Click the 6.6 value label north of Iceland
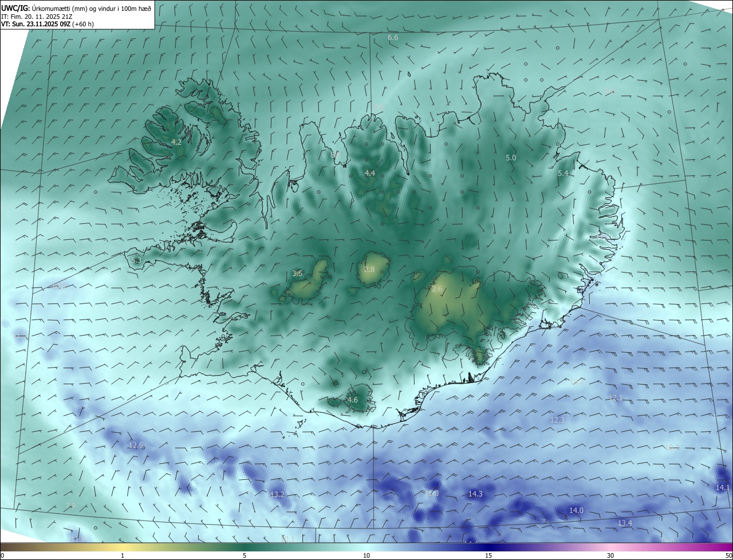Viewport: 733px width, 560px height. (x=393, y=37)
